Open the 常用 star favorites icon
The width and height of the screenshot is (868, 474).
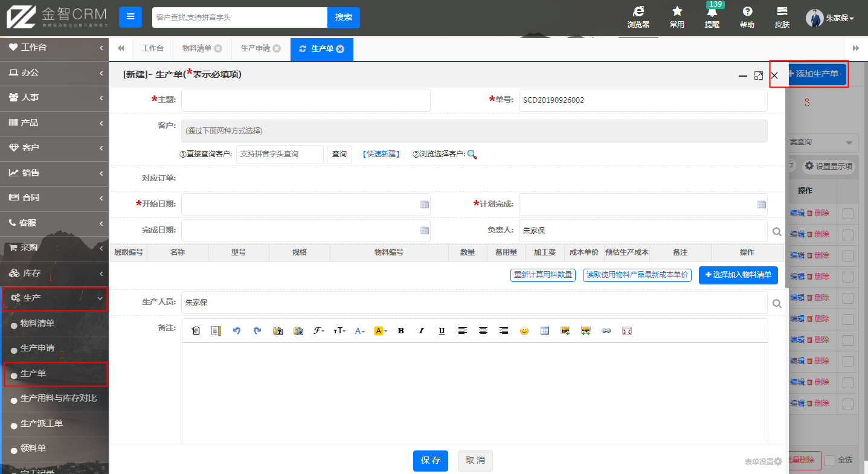tap(677, 18)
